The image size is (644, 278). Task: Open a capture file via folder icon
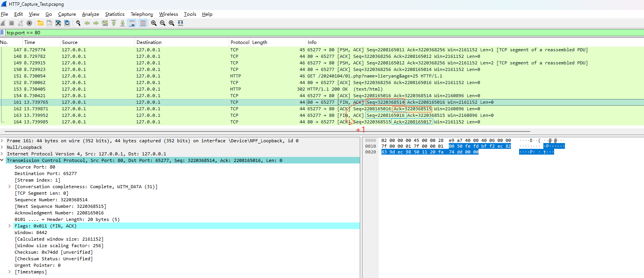point(40,23)
